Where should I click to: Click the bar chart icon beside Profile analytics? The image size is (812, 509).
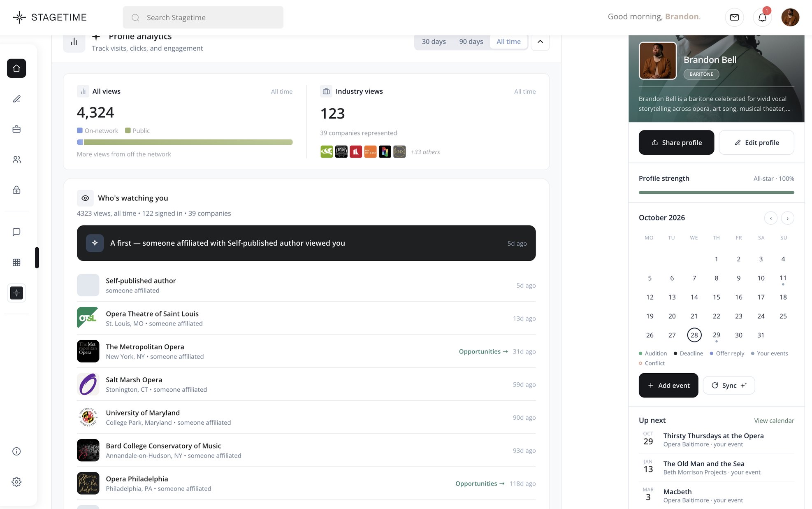[x=74, y=42]
